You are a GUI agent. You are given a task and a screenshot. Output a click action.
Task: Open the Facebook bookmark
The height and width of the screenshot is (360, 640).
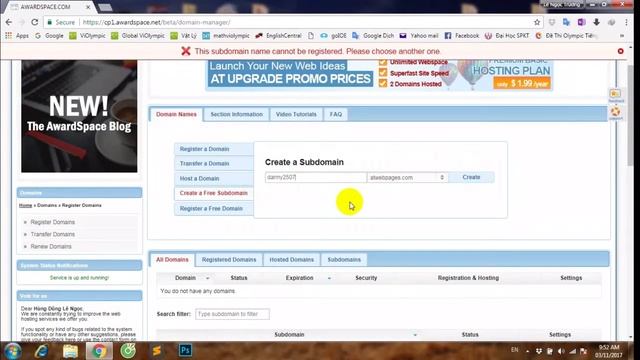point(462,36)
